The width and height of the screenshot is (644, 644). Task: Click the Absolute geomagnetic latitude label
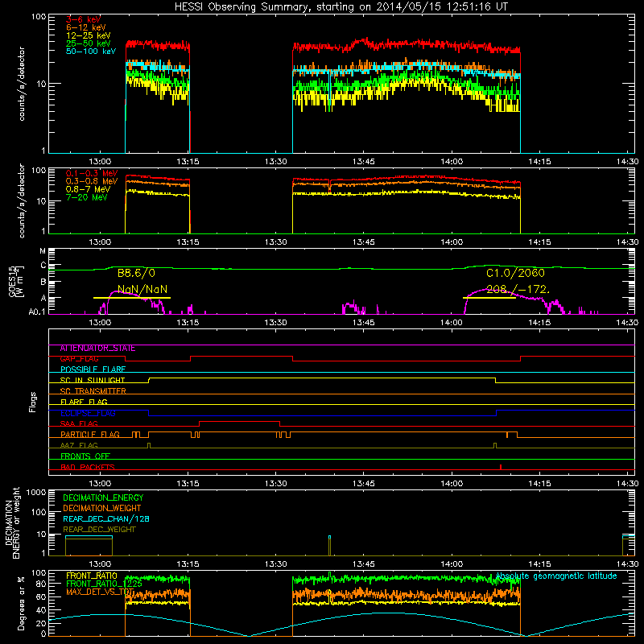[556, 576]
